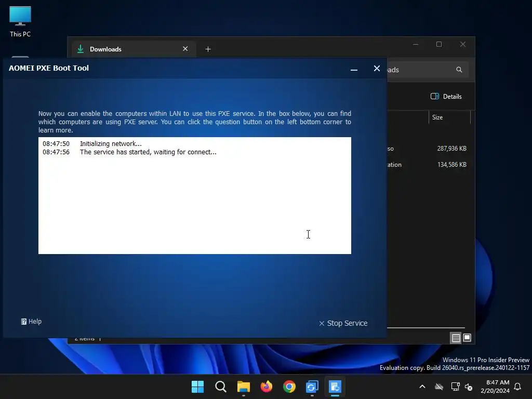The width and height of the screenshot is (532, 399).
Task: Maximize the File Explorer window
Action: 439,45
